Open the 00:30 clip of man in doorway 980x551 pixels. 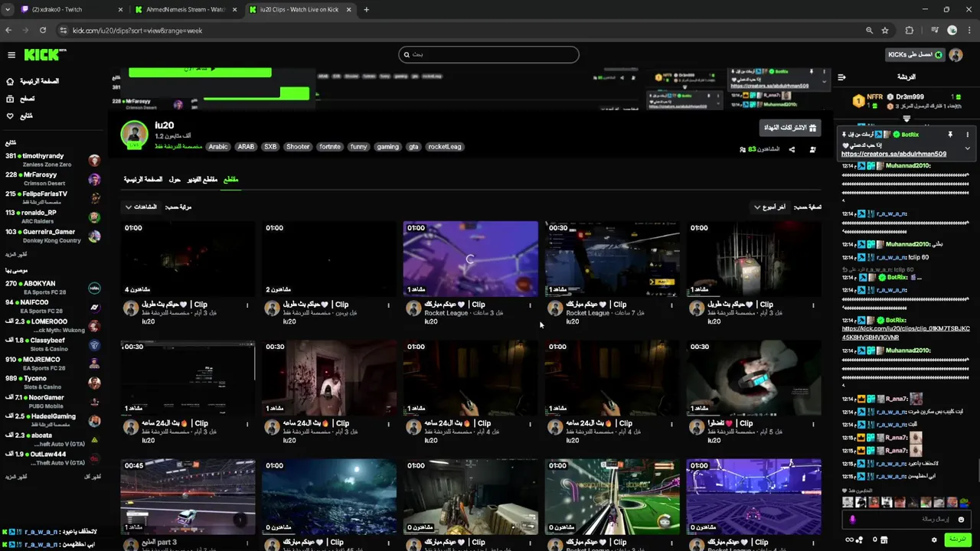pos(329,377)
